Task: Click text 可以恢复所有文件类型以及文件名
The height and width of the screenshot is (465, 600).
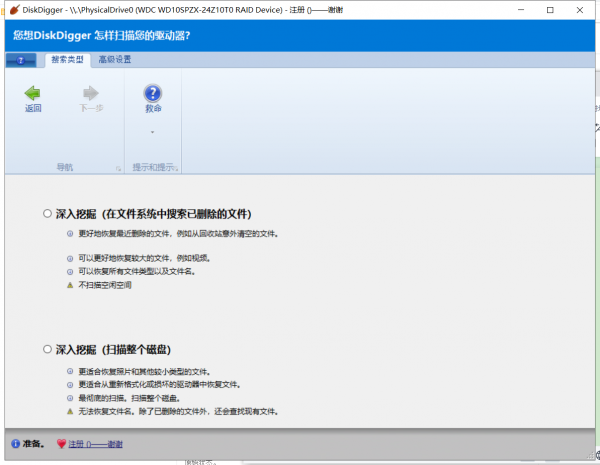Action: (135, 272)
